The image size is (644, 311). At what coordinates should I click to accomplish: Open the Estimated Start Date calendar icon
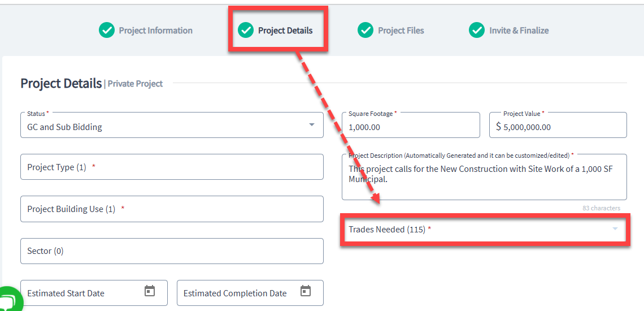click(150, 291)
